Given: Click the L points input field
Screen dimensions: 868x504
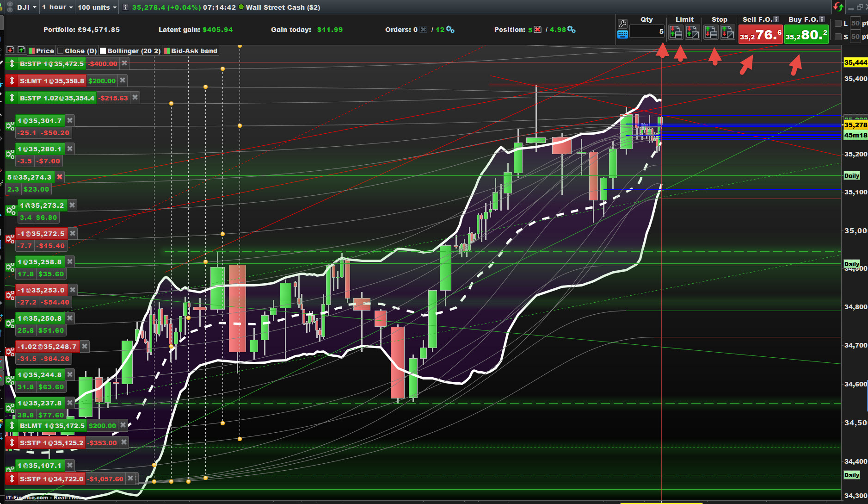Looking at the screenshot, I should (x=855, y=24).
